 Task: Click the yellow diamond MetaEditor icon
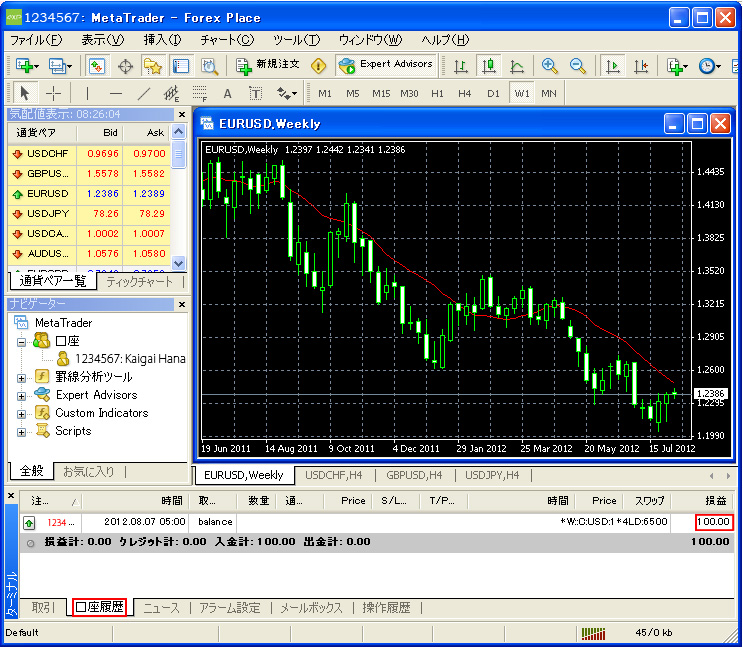[318, 66]
